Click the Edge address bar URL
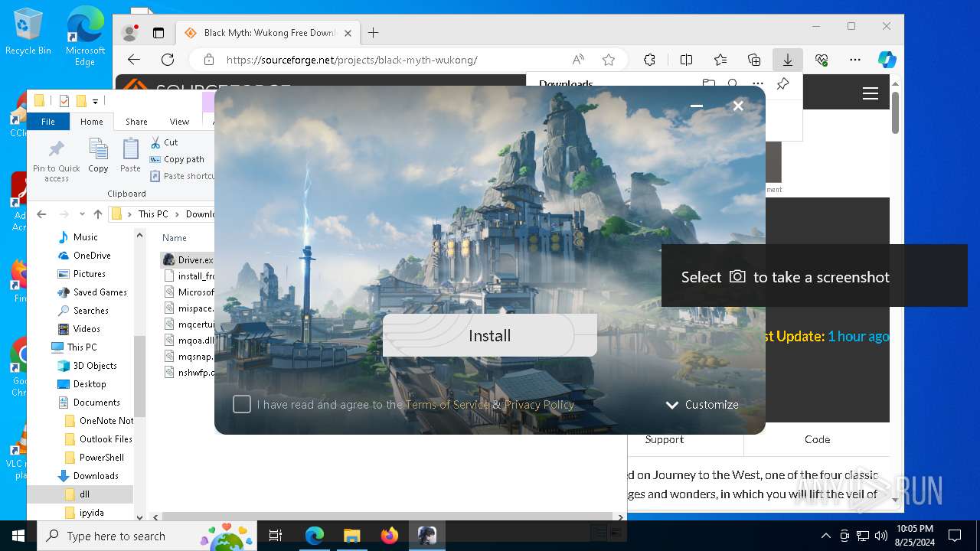The width and height of the screenshot is (980, 551). pos(351,60)
